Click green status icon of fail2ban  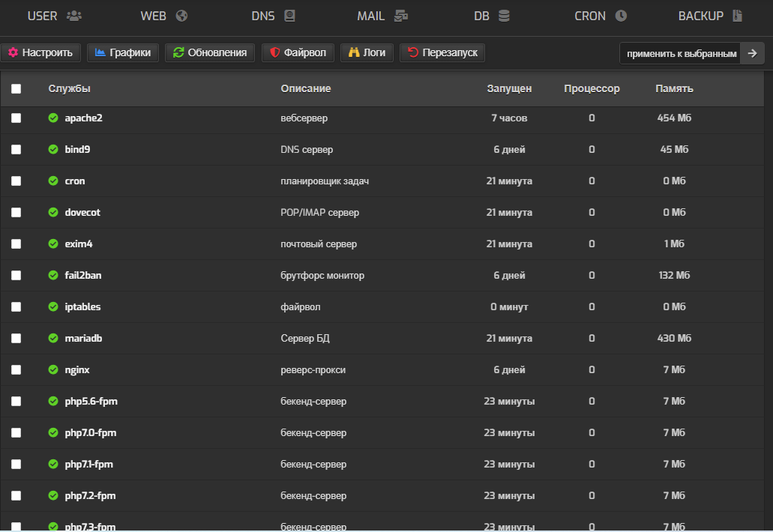53,275
